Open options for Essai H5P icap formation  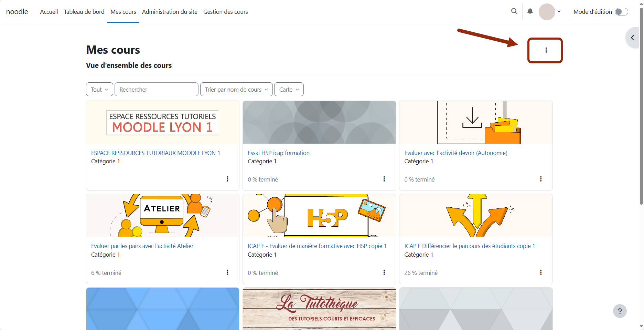point(384,179)
